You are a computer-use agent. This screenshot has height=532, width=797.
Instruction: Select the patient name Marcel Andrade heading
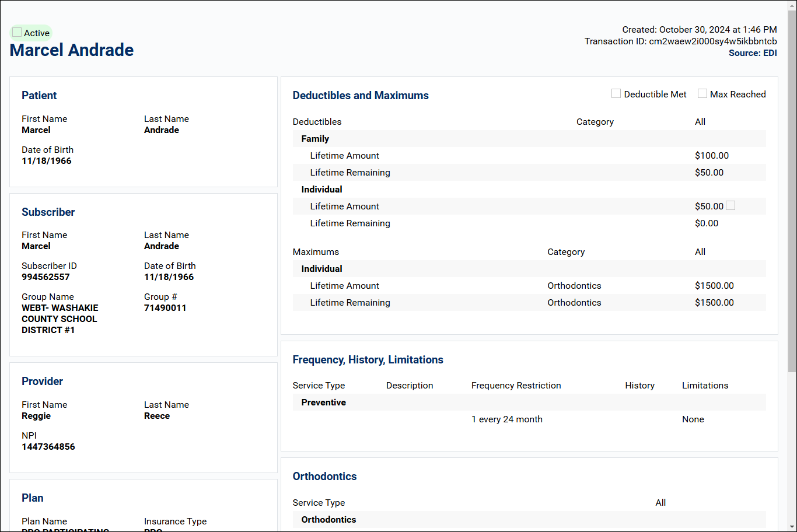(x=71, y=50)
